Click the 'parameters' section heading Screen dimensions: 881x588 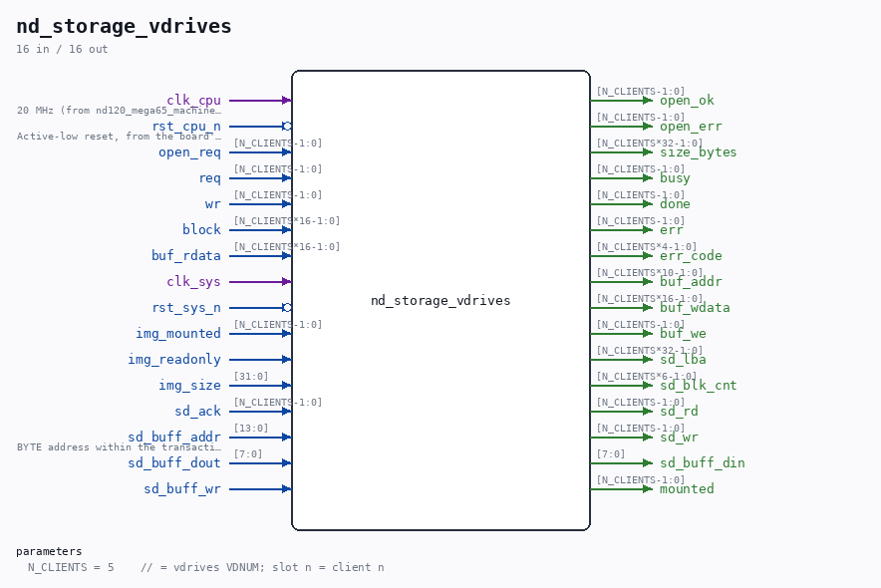[49, 551]
